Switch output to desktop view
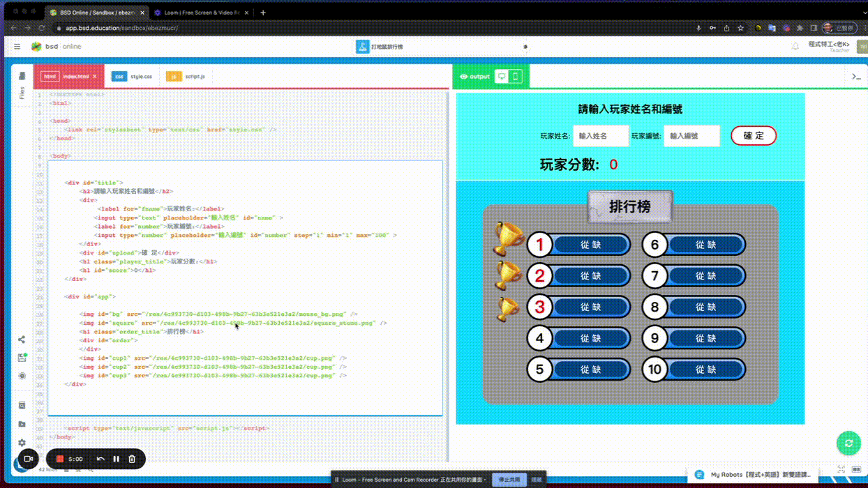The height and width of the screenshot is (488, 868). 501,77
